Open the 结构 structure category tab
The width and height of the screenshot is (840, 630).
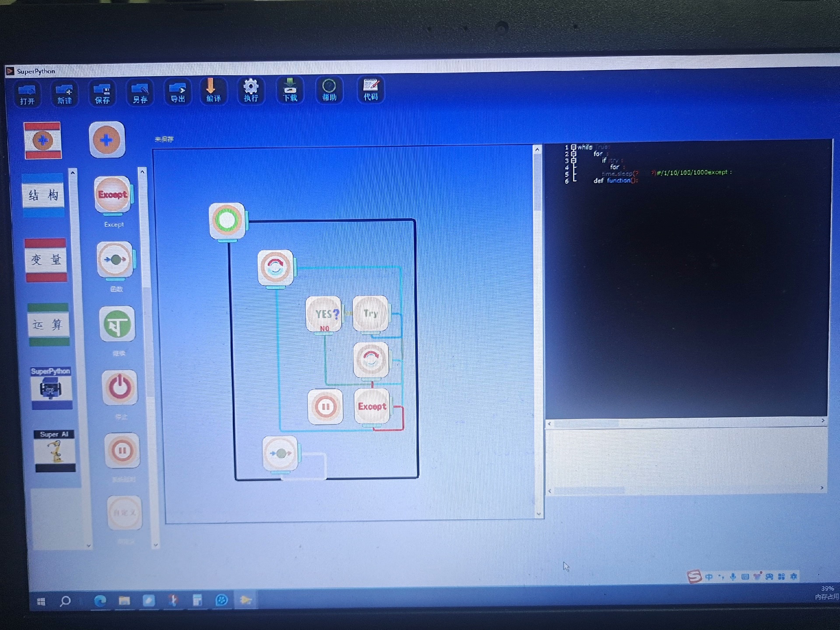click(43, 195)
